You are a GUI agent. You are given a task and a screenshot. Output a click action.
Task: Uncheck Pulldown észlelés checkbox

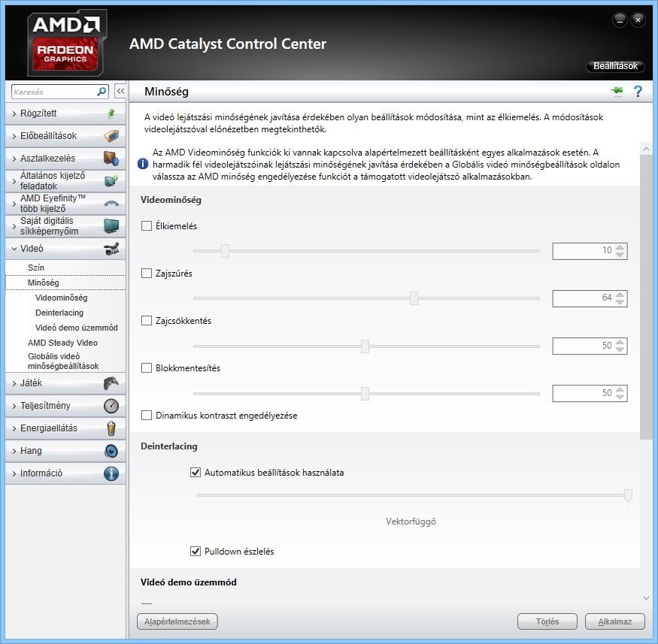(x=196, y=552)
